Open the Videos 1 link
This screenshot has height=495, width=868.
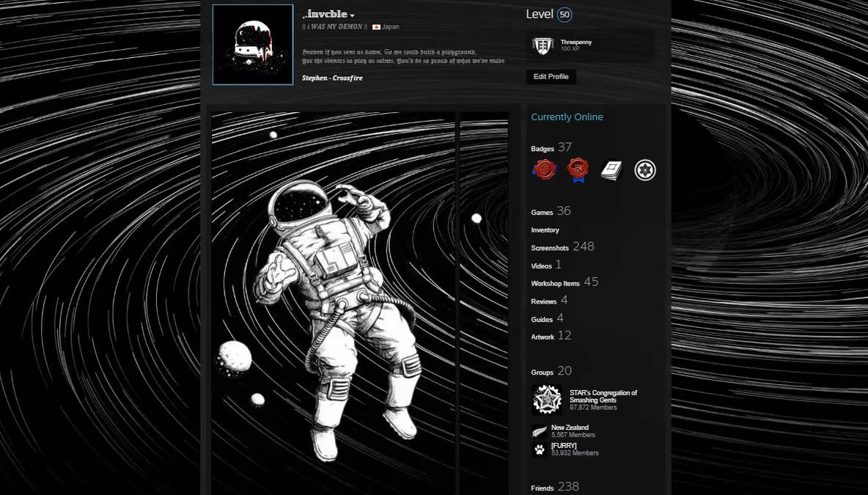pos(546,265)
